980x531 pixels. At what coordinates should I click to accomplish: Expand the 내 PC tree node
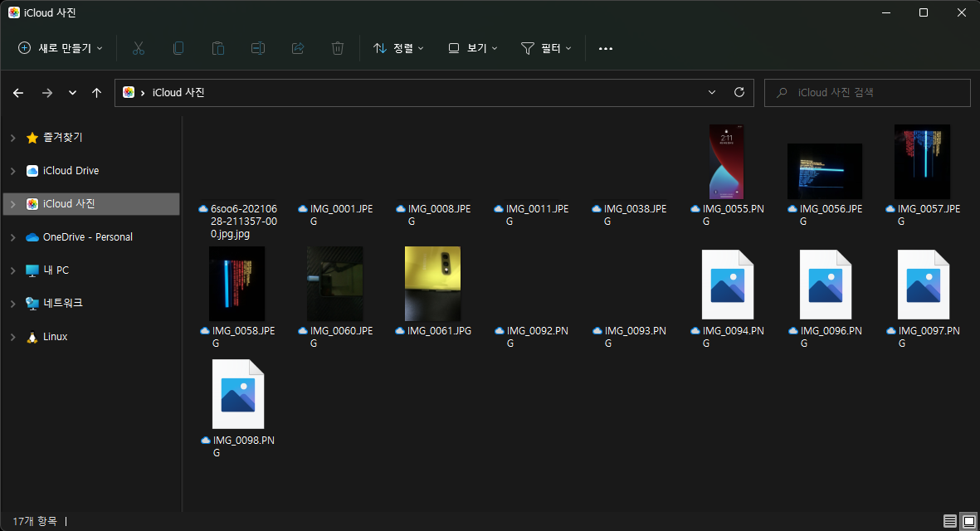pos(13,270)
